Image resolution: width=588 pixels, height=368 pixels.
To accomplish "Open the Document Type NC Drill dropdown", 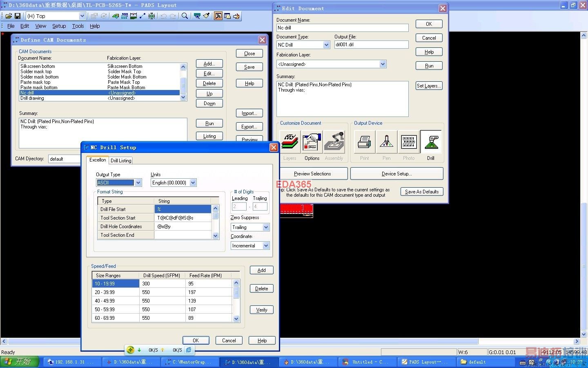I will click(326, 45).
